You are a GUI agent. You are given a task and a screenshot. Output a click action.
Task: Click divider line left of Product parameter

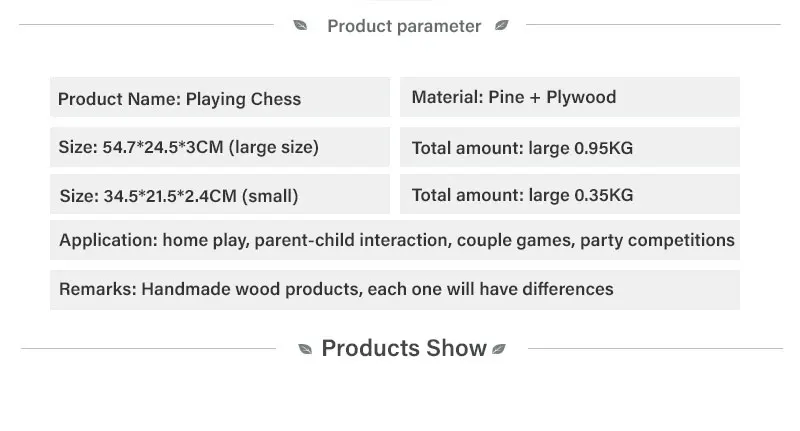pyautogui.click(x=150, y=26)
